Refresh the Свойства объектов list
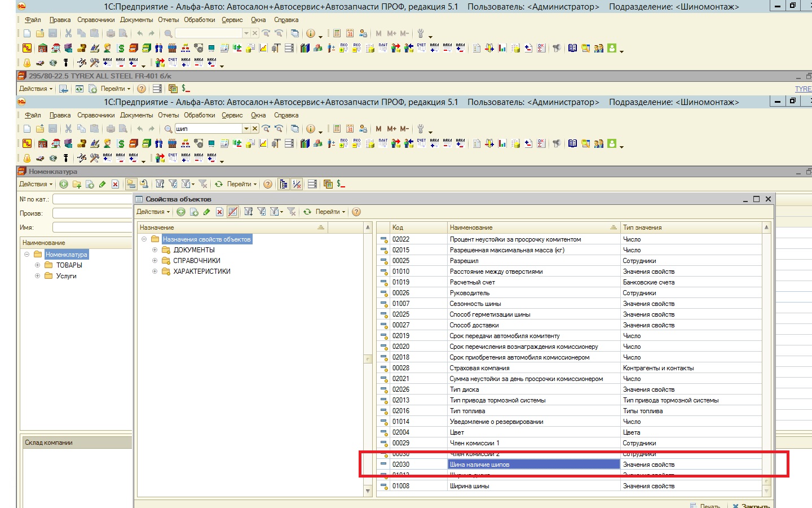The image size is (812, 508). [307, 212]
